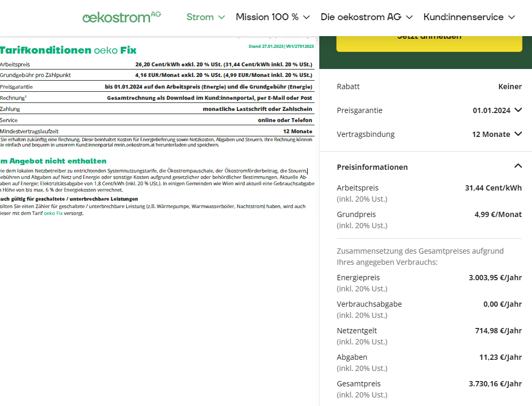Click the 714,98 €/Jahr Netzentgelt value
This screenshot has width=532, height=406.
point(499,331)
